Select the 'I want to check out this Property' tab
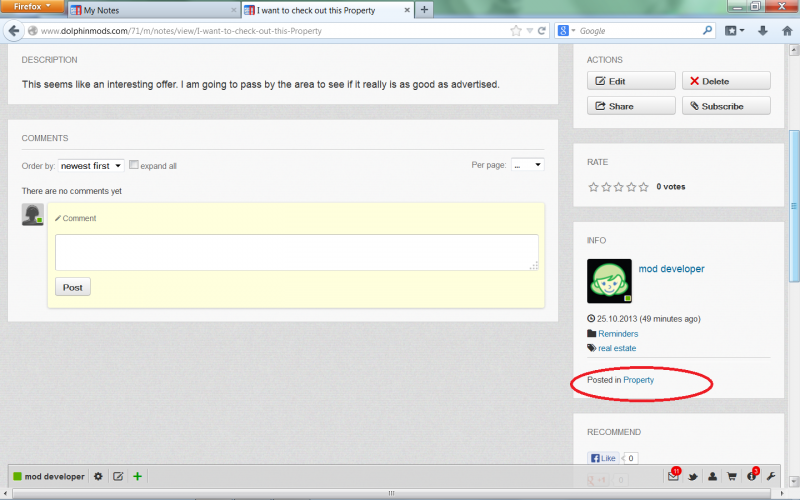The width and height of the screenshot is (800, 500). tap(327, 10)
